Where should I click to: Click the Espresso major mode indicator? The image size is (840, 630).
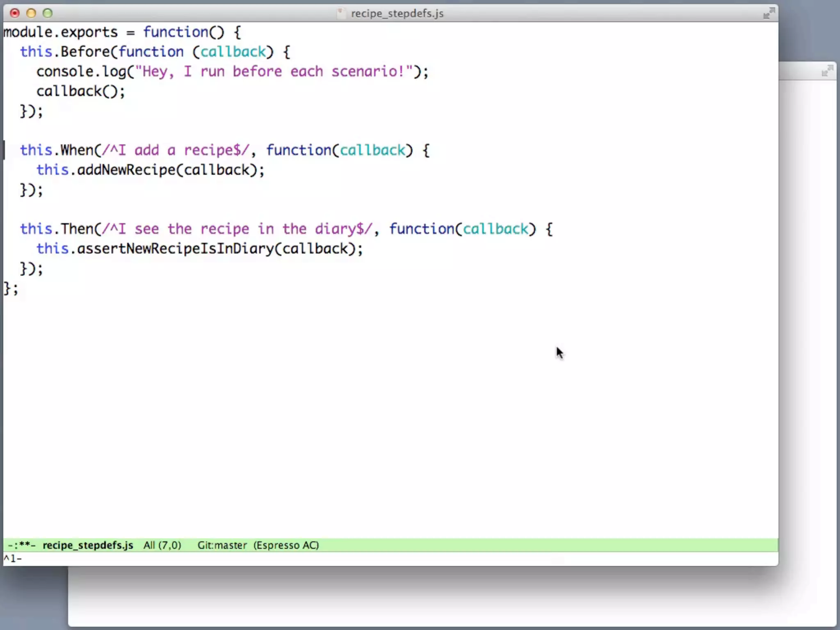coord(277,545)
